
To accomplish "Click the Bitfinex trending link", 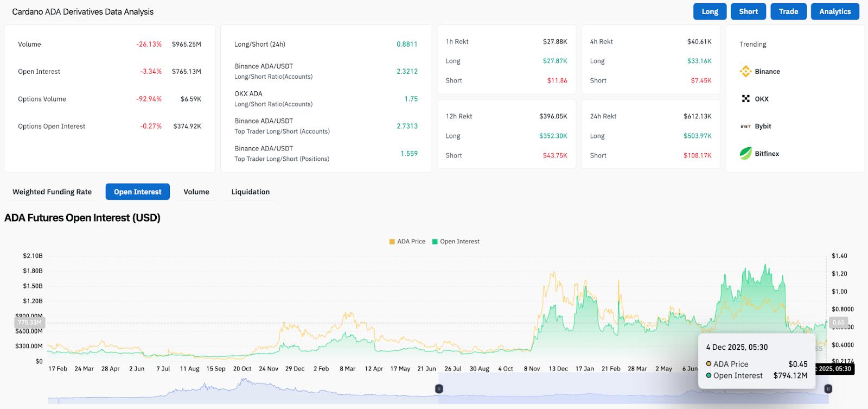I will pos(767,154).
